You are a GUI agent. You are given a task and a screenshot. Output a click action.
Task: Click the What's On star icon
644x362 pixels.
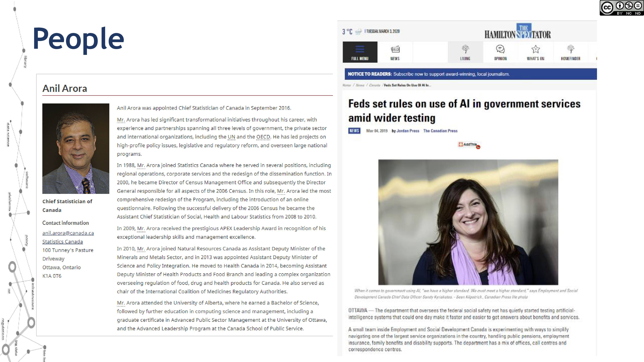click(535, 49)
